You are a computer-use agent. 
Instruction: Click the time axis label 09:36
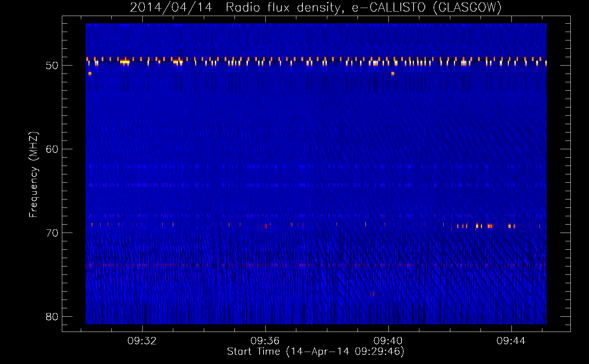point(265,341)
